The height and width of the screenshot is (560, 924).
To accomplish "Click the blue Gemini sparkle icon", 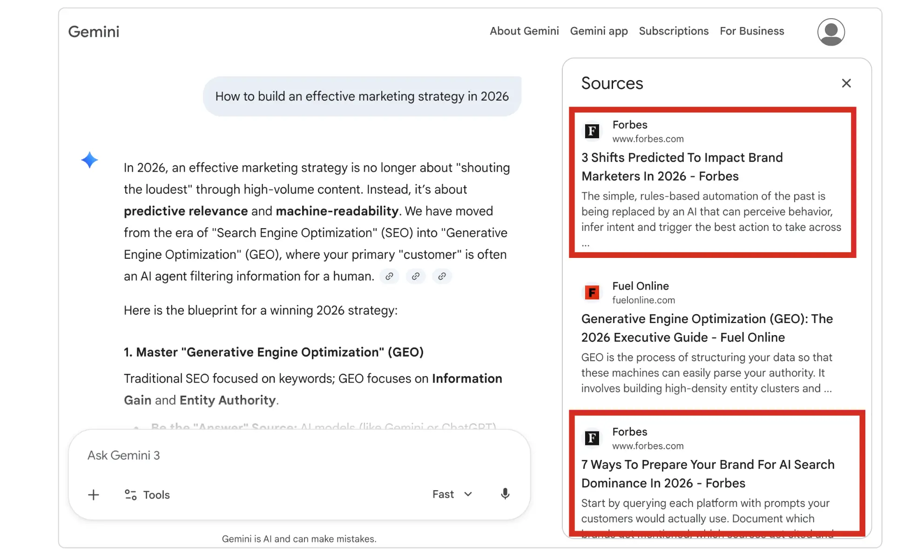I will [x=89, y=160].
